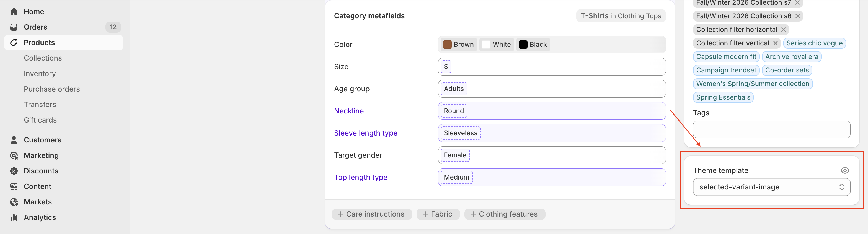Click the Sleeveless value field
This screenshot has width=868, height=234.
[552, 133]
